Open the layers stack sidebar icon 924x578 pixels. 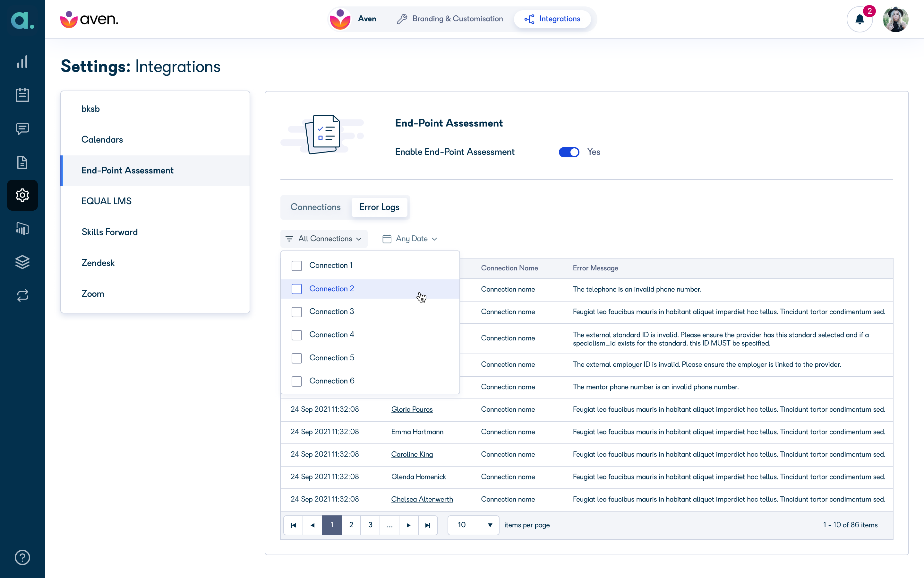click(x=22, y=262)
